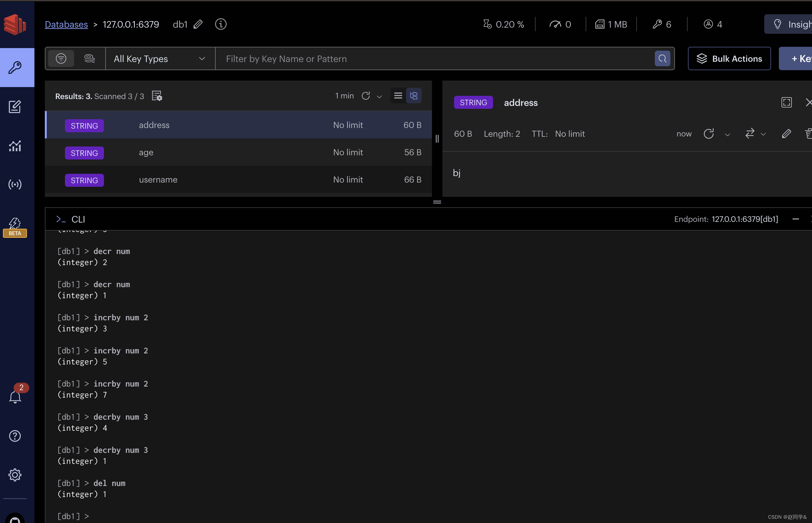812x523 pixels.
Task: Open the All Key Types dropdown
Action: click(159, 59)
